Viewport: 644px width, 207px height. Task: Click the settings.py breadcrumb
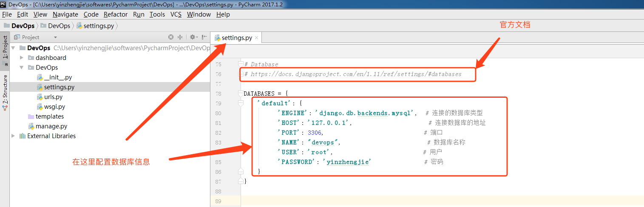click(x=98, y=26)
